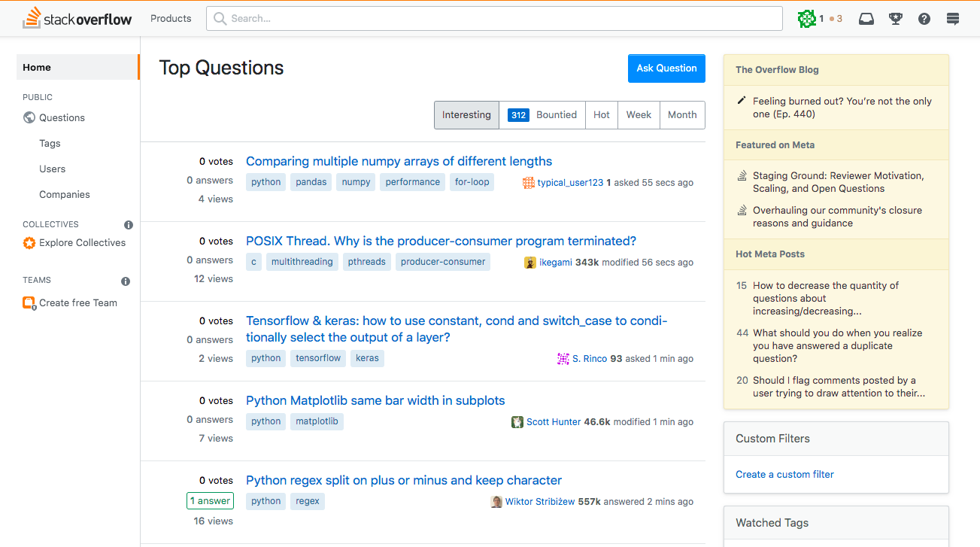Open the user profile avatar
This screenshot has height=547, width=980.
pyautogui.click(x=807, y=19)
